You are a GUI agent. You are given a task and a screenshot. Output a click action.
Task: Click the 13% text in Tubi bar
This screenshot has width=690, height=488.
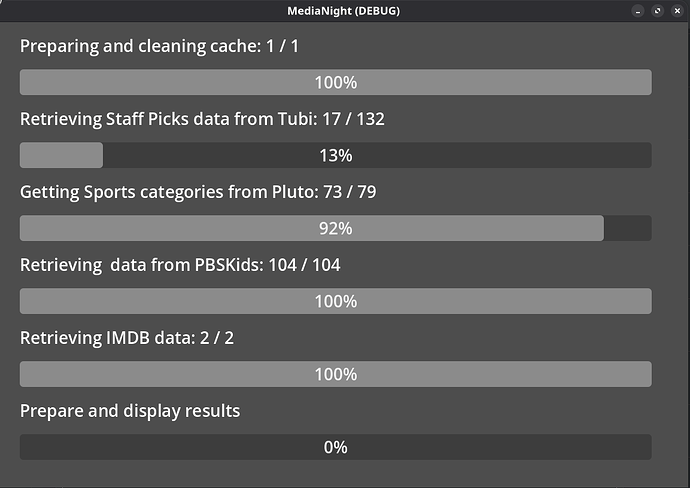tap(335, 155)
